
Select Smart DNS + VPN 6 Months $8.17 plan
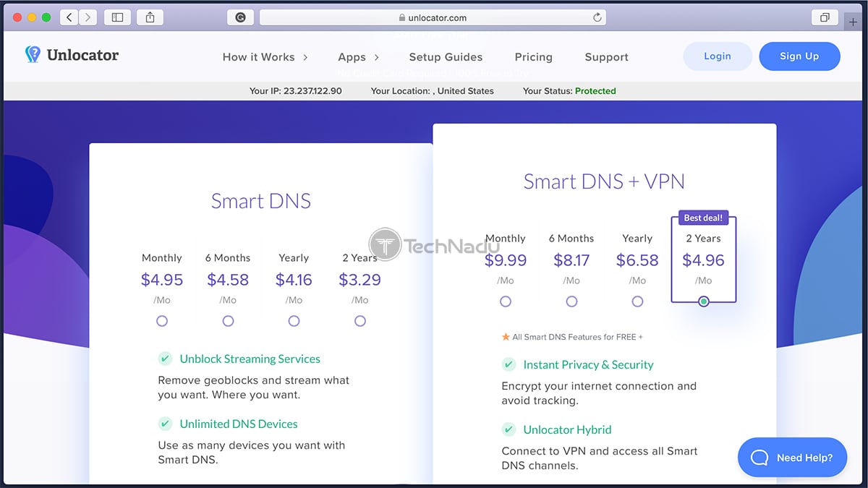(571, 301)
